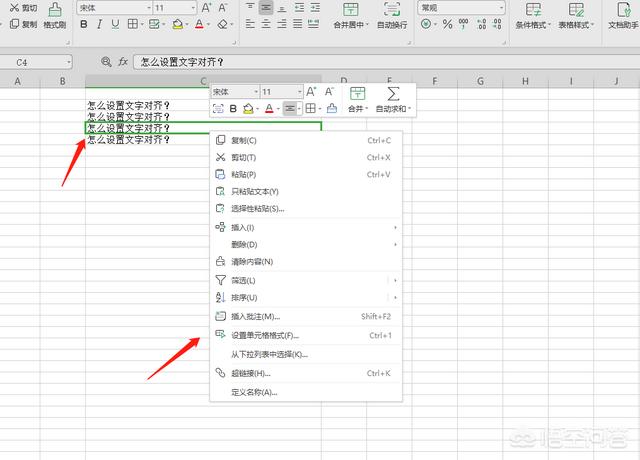
Task: Click 超链接(H)... in the context menu
Action: tap(250, 373)
